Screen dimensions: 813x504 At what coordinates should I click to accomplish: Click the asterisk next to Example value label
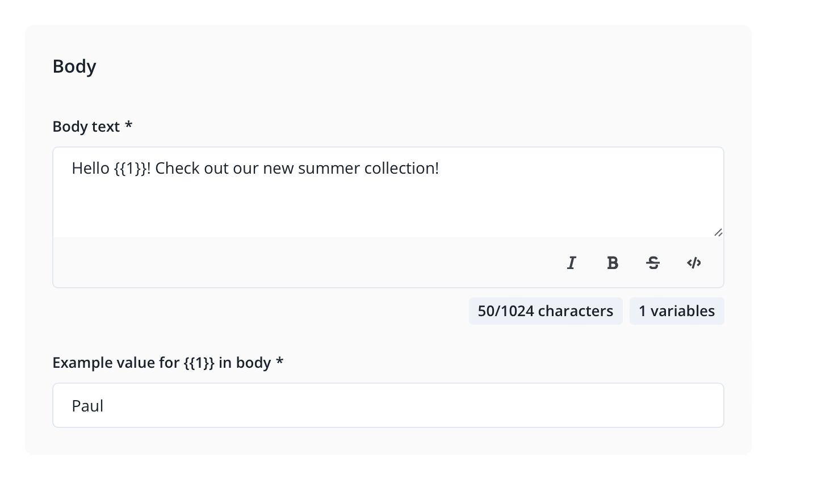[279, 362]
